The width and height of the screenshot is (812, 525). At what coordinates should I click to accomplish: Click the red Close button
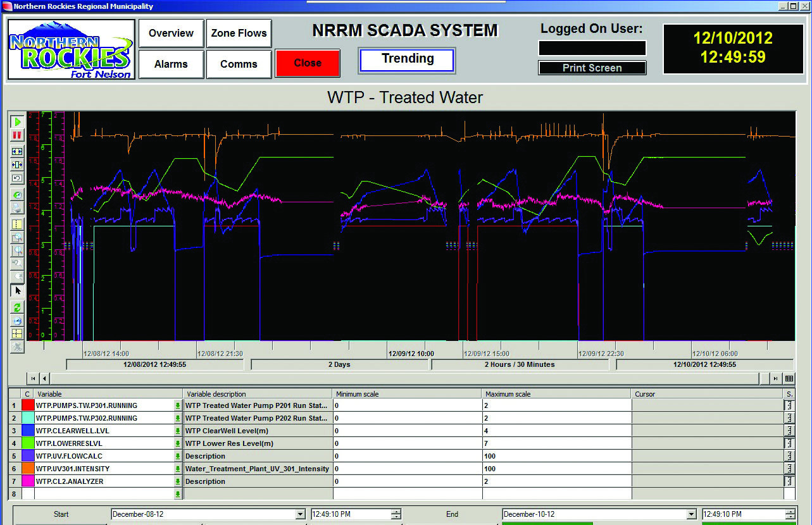[308, 63]
